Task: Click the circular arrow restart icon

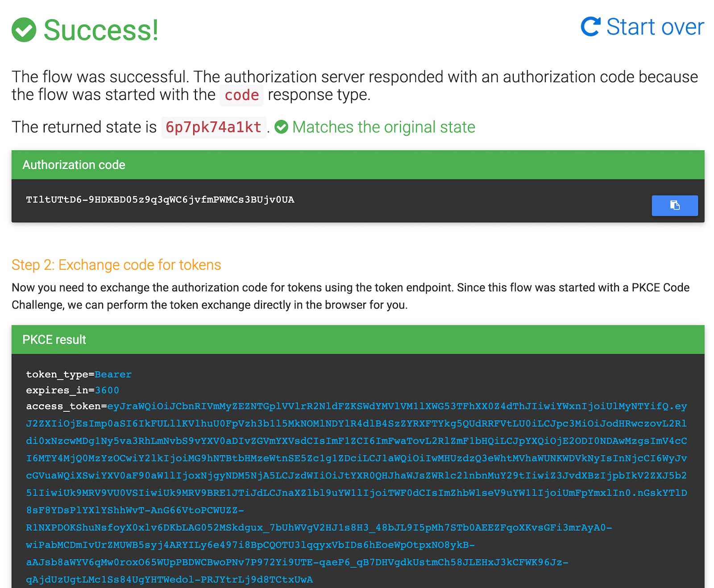Action: click(x=590, y=27)
